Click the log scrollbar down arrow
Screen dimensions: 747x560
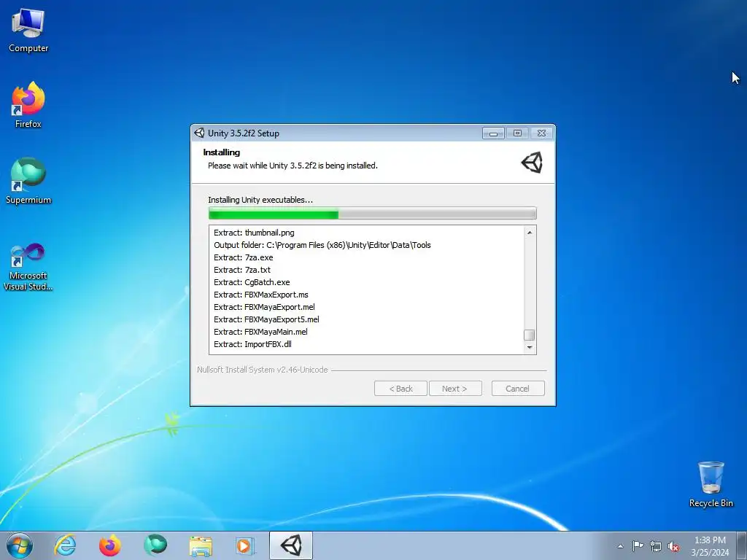(x=530, y=348)
